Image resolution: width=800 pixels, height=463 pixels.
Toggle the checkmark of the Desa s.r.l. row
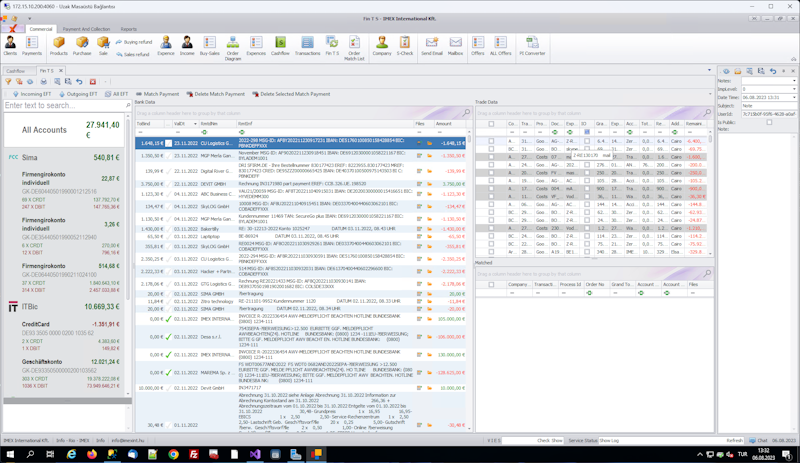point(168,337)
